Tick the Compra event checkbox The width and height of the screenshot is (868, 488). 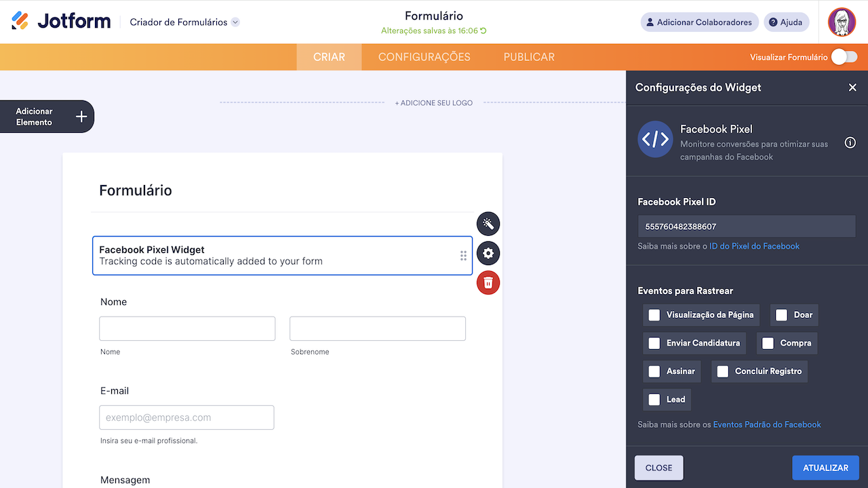click(768, 343)
